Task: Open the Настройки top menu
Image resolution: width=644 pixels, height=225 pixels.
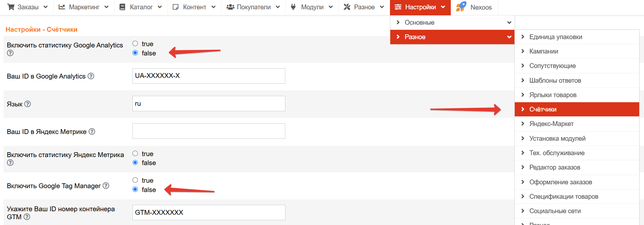Action: [420, 7]
